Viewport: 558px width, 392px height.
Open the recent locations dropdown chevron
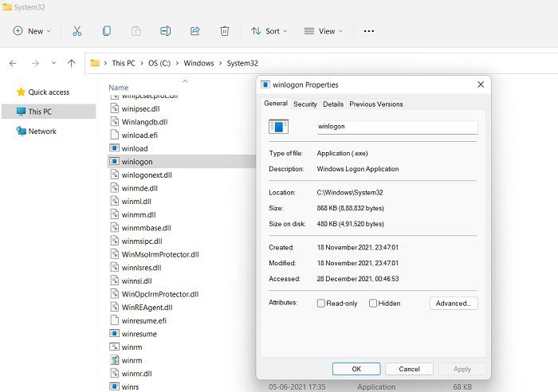point(53,63)
